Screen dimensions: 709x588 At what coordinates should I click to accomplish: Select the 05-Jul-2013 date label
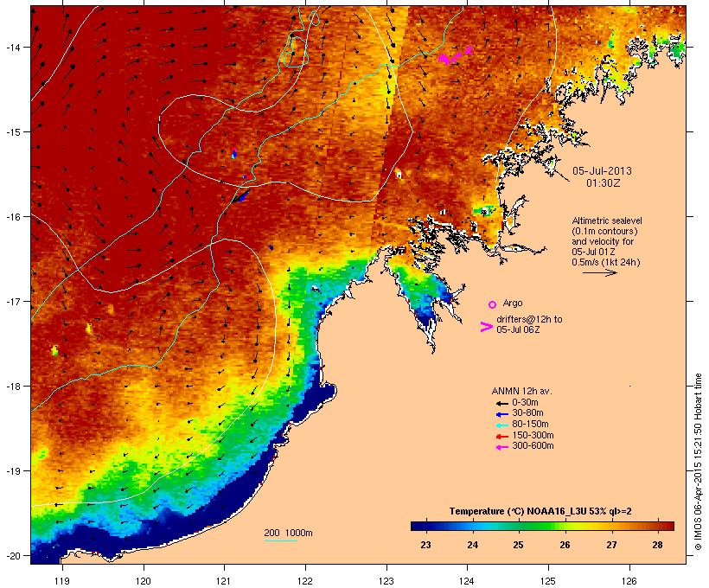click(602, 171)
